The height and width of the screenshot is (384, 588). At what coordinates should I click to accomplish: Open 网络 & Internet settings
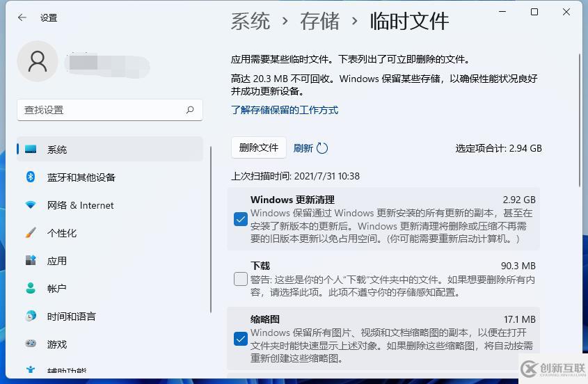tap(110, 205)
